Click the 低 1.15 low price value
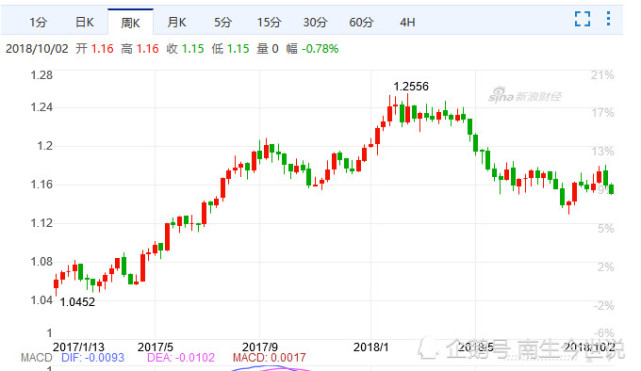The image size is (641, 371). (231, 49)
